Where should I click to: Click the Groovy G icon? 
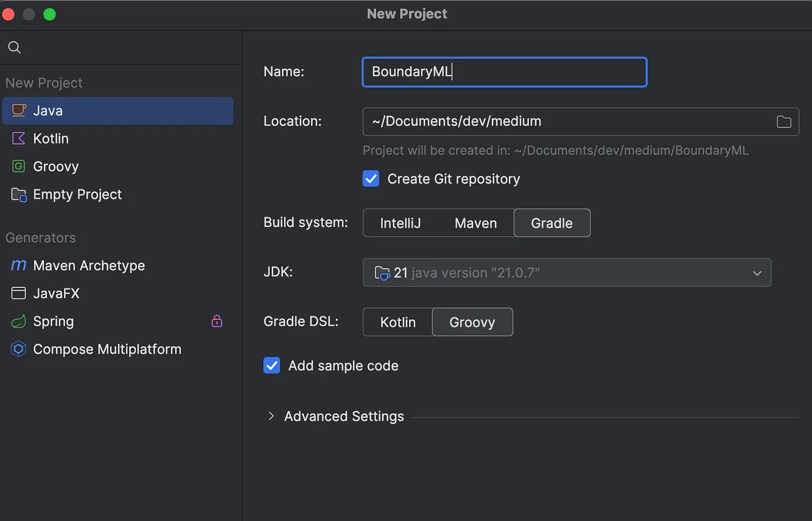click(x=19, y=166)
